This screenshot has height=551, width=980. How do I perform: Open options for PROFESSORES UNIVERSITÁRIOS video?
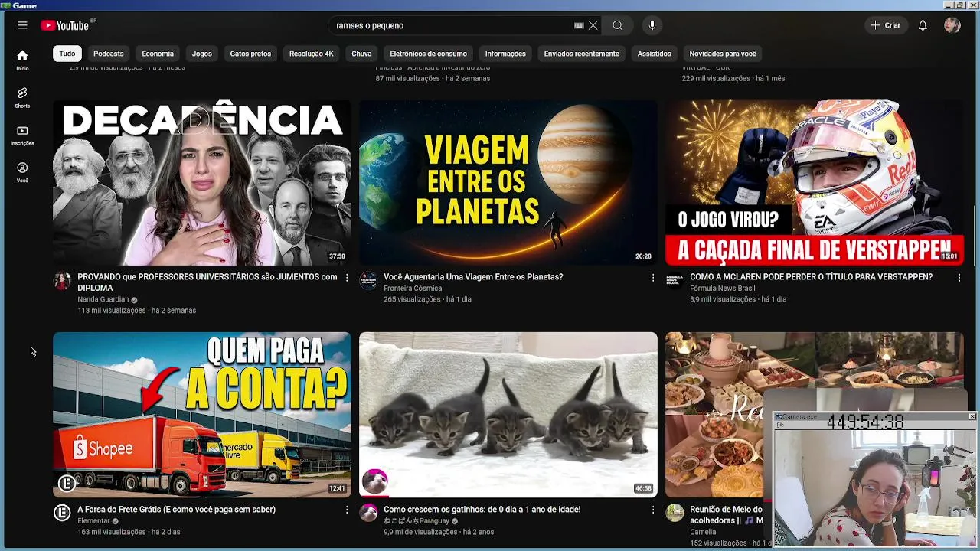click(347, 278)
